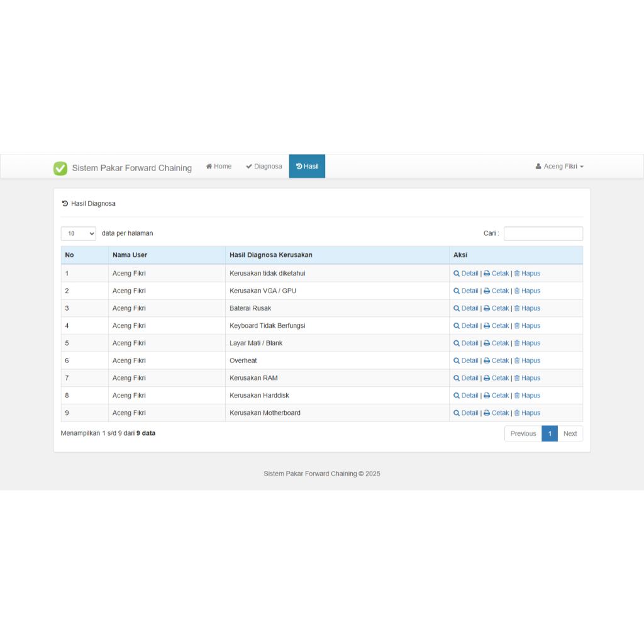
Task: Click the 'Baterai Rusak' table cell
Action: coord(337,308)
